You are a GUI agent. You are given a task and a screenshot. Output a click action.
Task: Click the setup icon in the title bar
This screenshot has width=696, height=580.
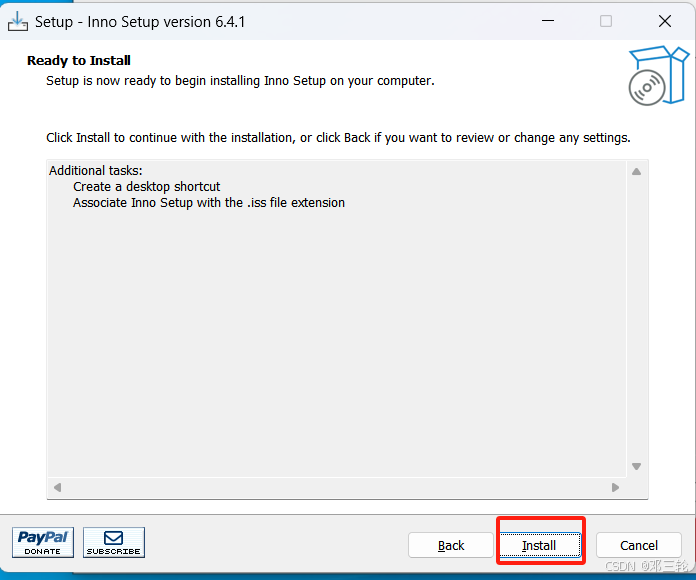click(x=18, y=21)
